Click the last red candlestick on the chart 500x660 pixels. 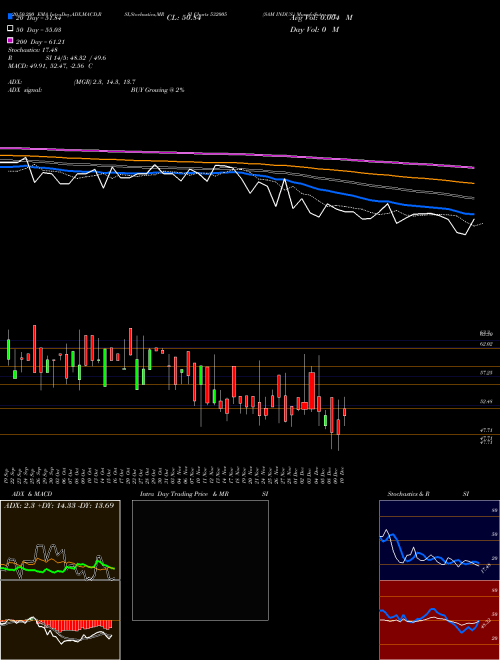pos(345,412)
